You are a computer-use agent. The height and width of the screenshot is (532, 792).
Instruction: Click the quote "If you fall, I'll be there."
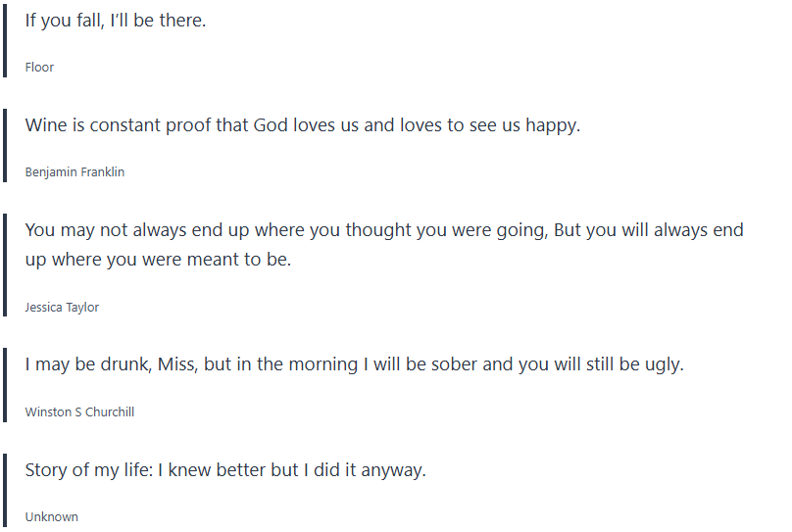pos(116,21)
